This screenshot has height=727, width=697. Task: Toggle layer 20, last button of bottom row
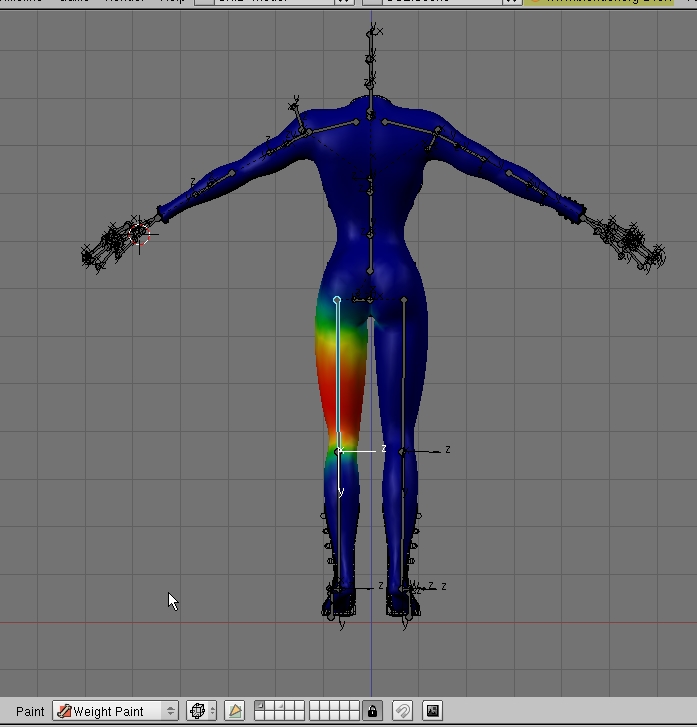point(354,716)
